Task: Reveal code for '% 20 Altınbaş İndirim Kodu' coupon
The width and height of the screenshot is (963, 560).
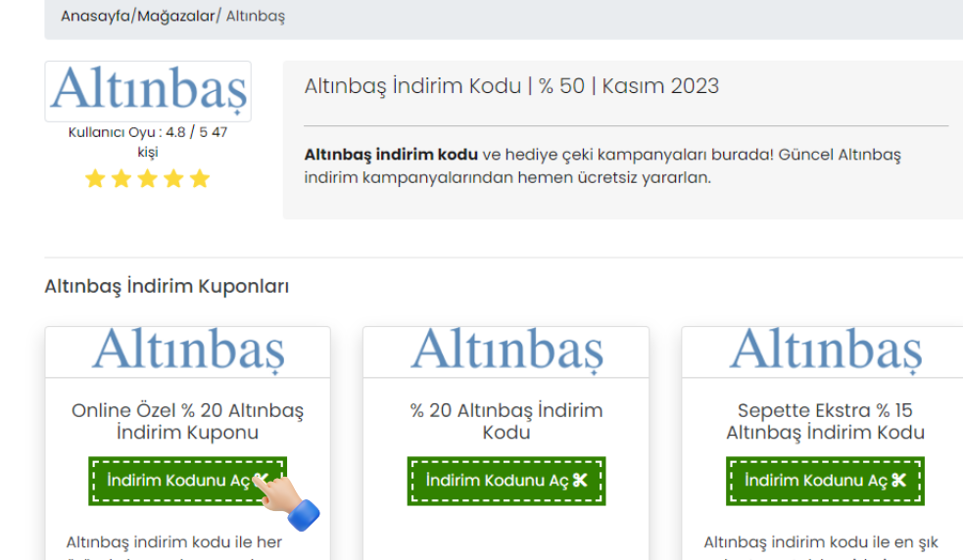Action: 506,481
